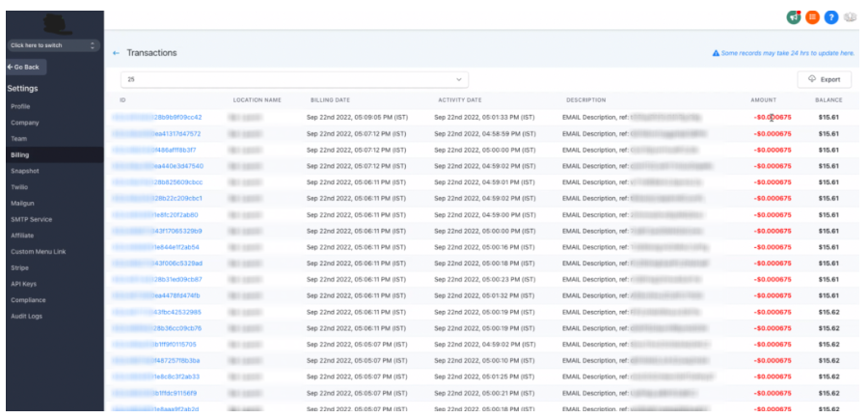Open transaction ID ending 28b825609cbcc
868x418 pixels.
coord(158,181)
